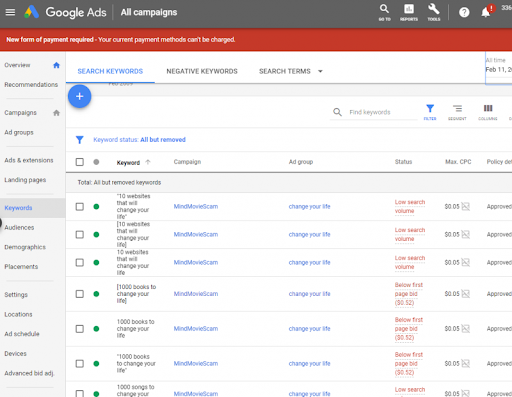
Task: Click green status dot for [1000 books to change your life]
Action: [x=96, y=294]
